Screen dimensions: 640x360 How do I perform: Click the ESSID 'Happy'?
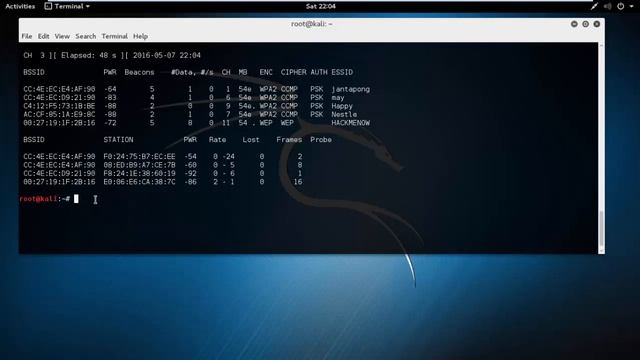342,106
